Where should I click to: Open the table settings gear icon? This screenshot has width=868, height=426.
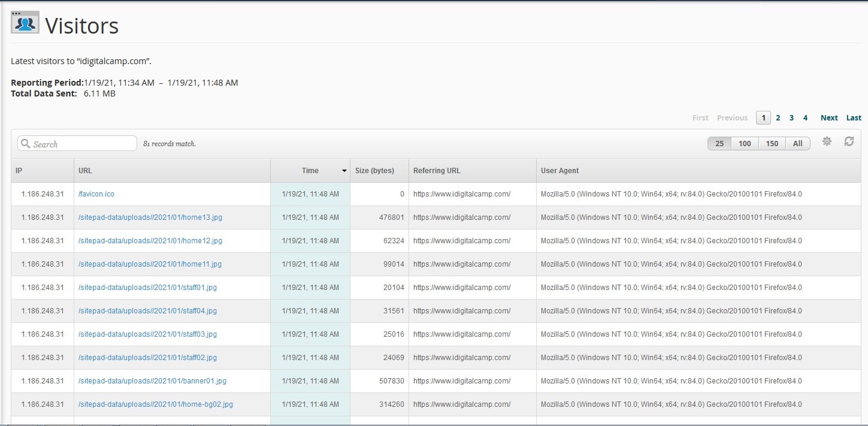(x=827, y=141)
